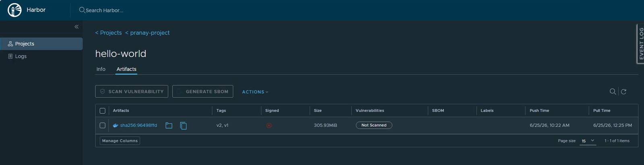Sort by Push Time column header

click(539, 111)
